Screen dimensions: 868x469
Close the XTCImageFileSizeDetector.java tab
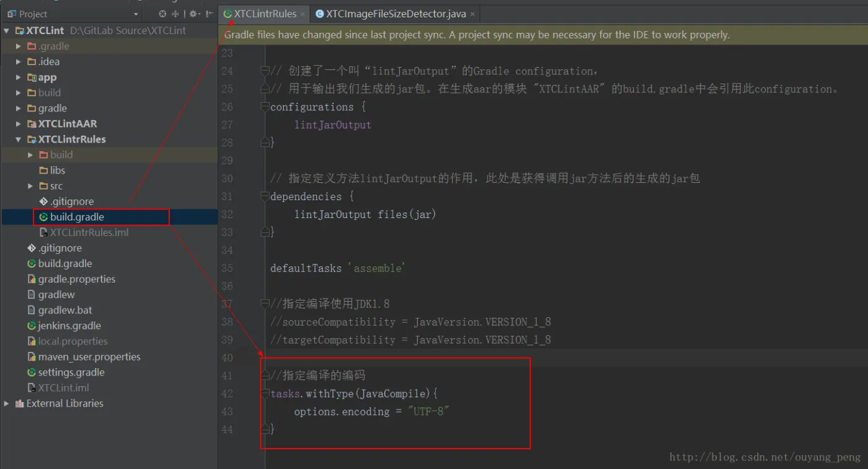point(472,14)
